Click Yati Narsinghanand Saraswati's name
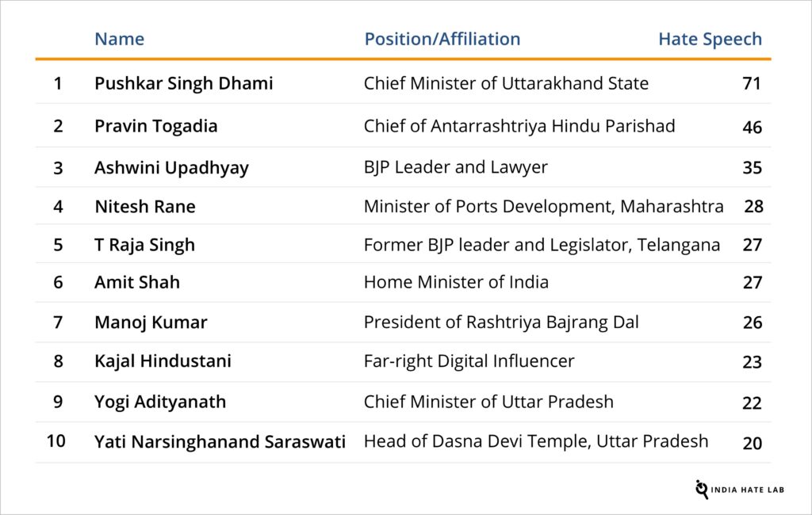Viewport: 812px width, 515px height. [220, 442]
